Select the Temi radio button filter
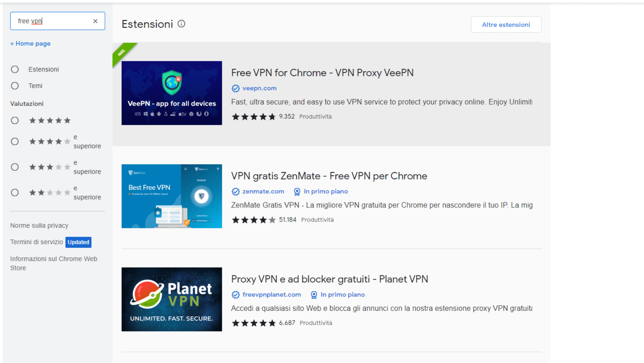This screenshot has height=363, width=644. [x=15, y=86]
